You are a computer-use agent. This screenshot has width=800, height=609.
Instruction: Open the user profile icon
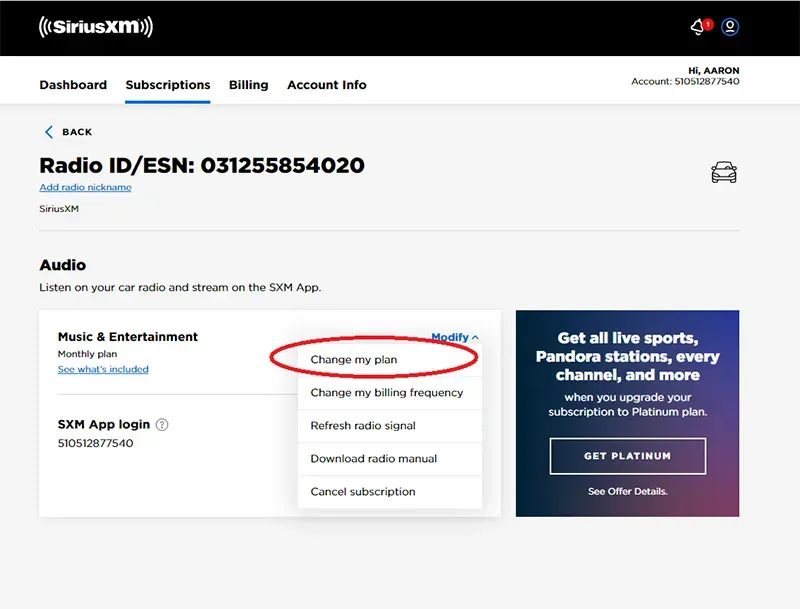click(x=730, y=27)
